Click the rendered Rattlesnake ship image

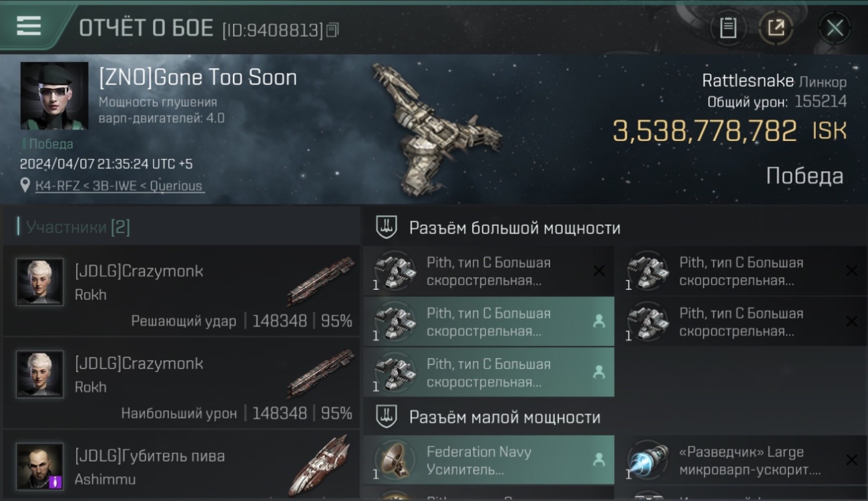coord(433,128)
